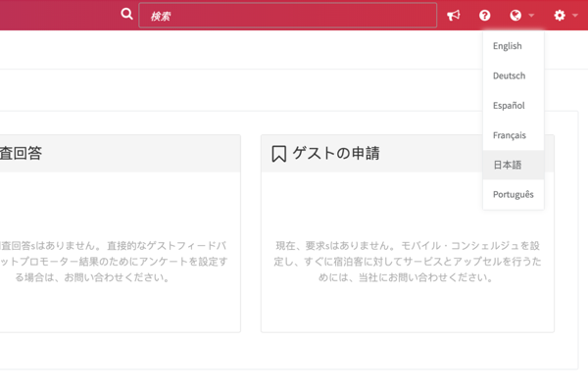The image size is (588, 392).
Task: Click the guest requests empty-state message
Action: click(x=408, y=262)
